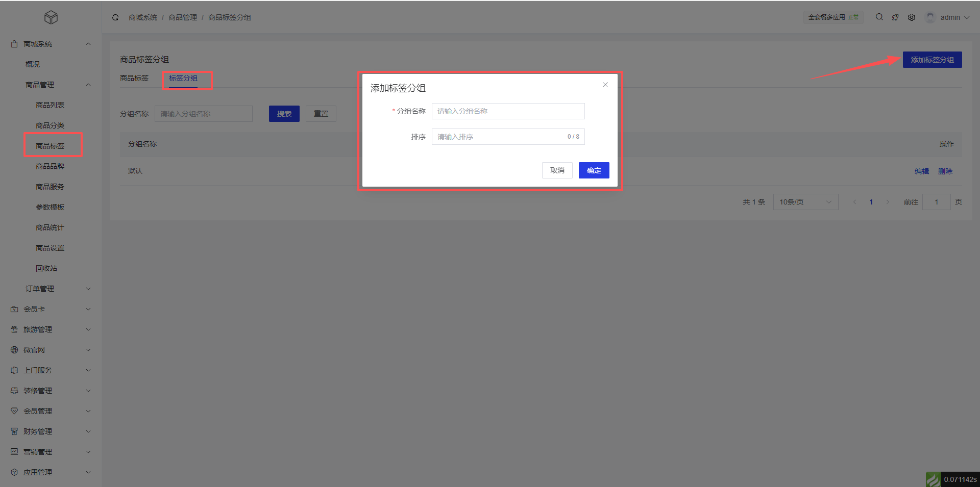Expand the 财务管理 menu chevron
This screenshot has height=487, width=980.
[x=88, y=431]
